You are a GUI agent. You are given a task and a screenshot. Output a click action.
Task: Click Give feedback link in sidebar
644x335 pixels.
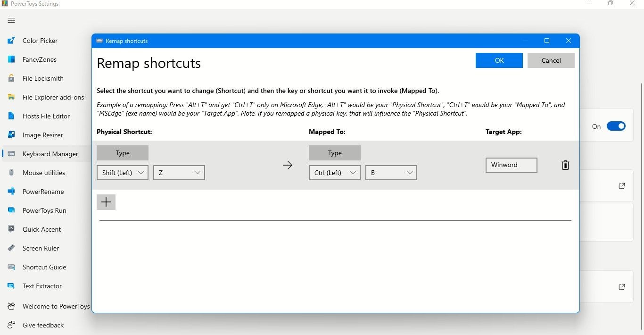(x=43, y=325)
